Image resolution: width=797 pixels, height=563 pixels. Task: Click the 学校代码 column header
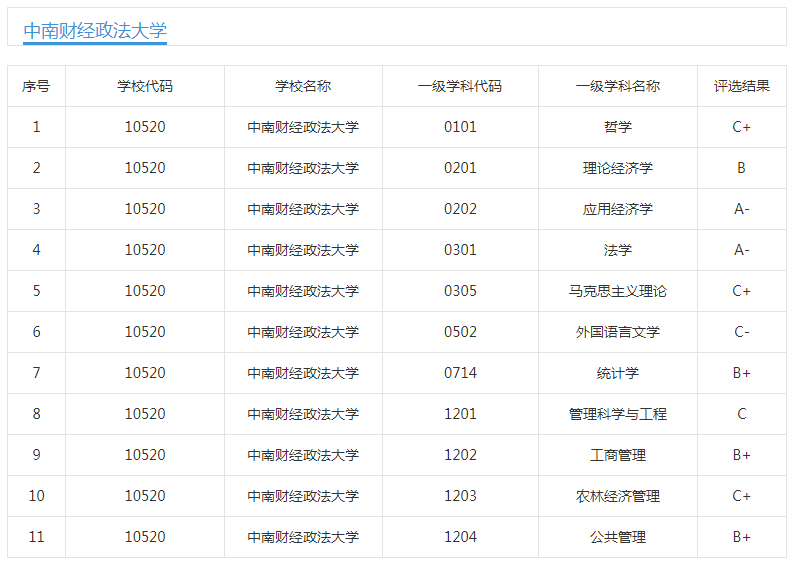click(x=145, y=86)
